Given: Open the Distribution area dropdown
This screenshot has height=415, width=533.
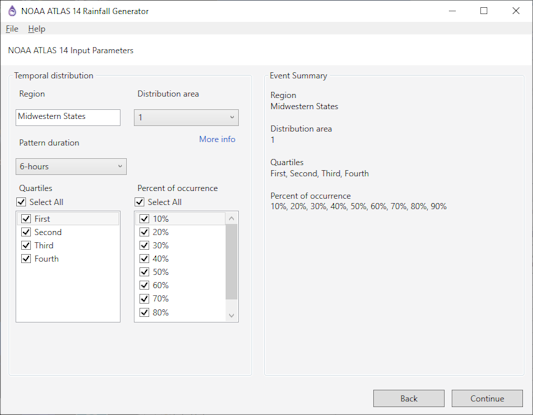Looking at the screenshot, I should tap(186, 117).
